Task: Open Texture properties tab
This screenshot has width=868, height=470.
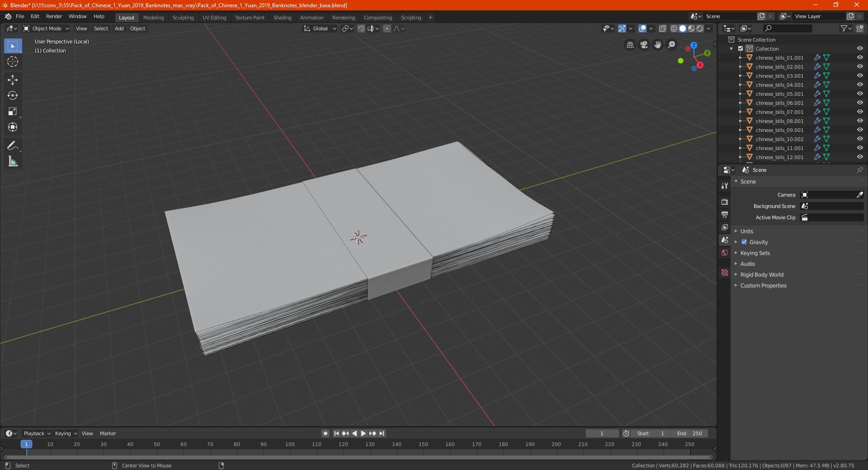Action: [x=725, y=273]
